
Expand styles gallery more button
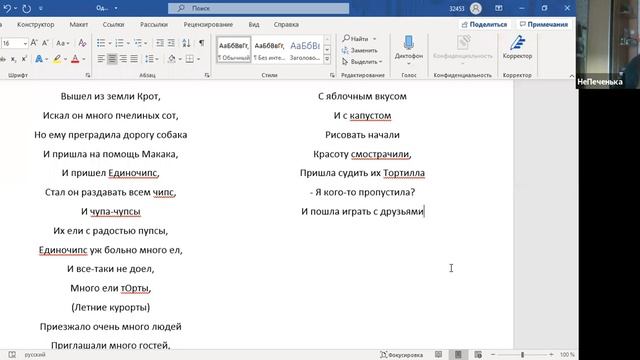327,60
